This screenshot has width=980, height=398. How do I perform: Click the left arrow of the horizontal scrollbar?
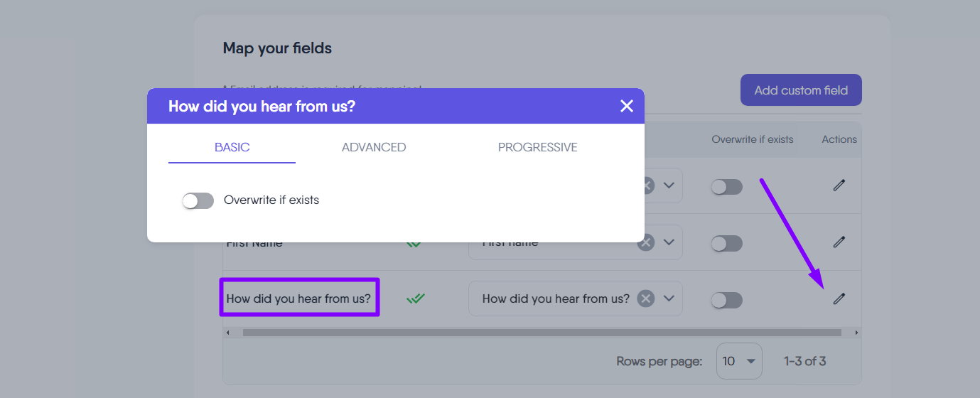[x=227, y=333]
